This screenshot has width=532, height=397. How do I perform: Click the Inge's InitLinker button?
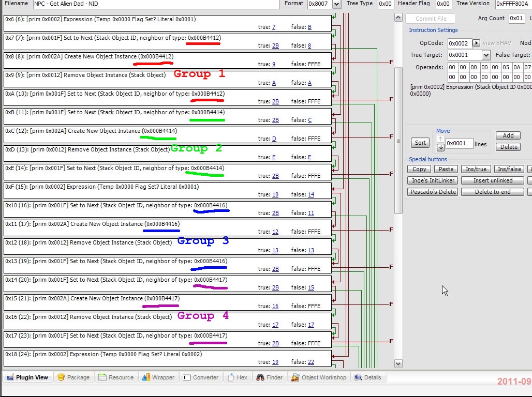[x=433, y=180]
